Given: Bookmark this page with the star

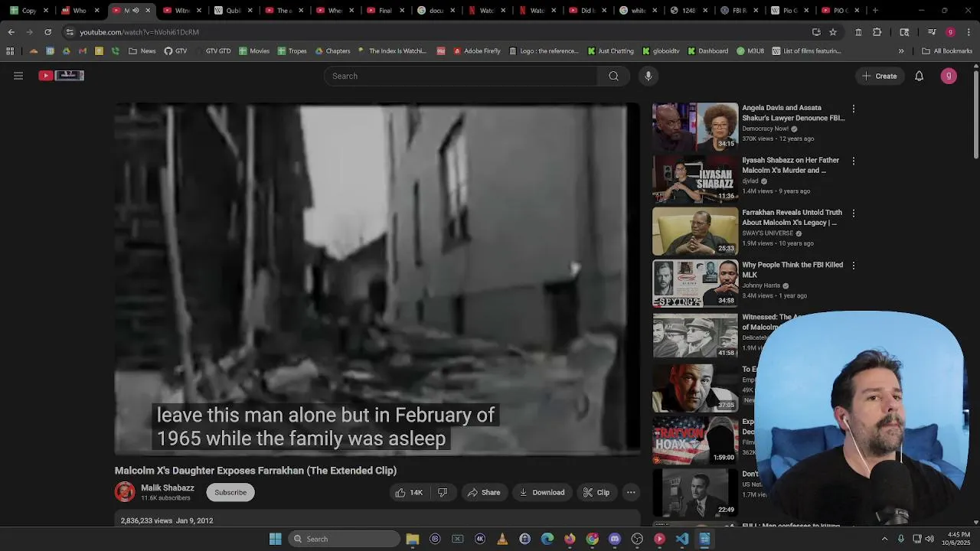Looking at the screenshot, I should [833, 32].
